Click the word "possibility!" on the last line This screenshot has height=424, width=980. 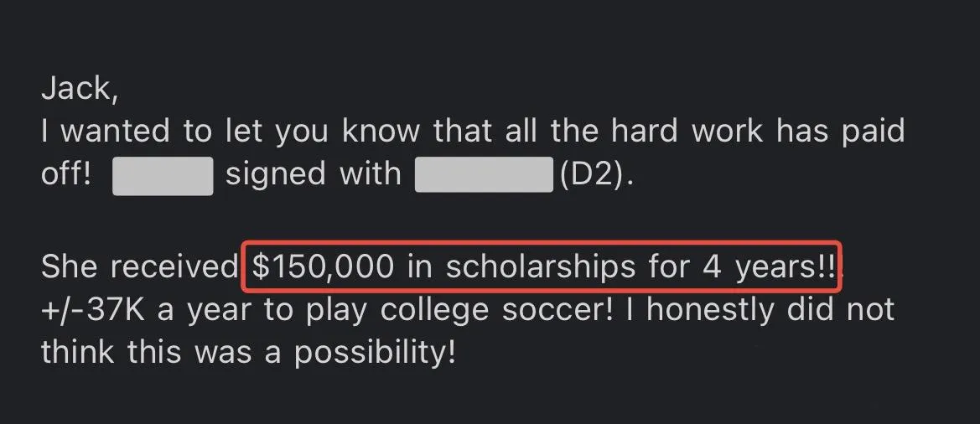(x=375, y=354)
